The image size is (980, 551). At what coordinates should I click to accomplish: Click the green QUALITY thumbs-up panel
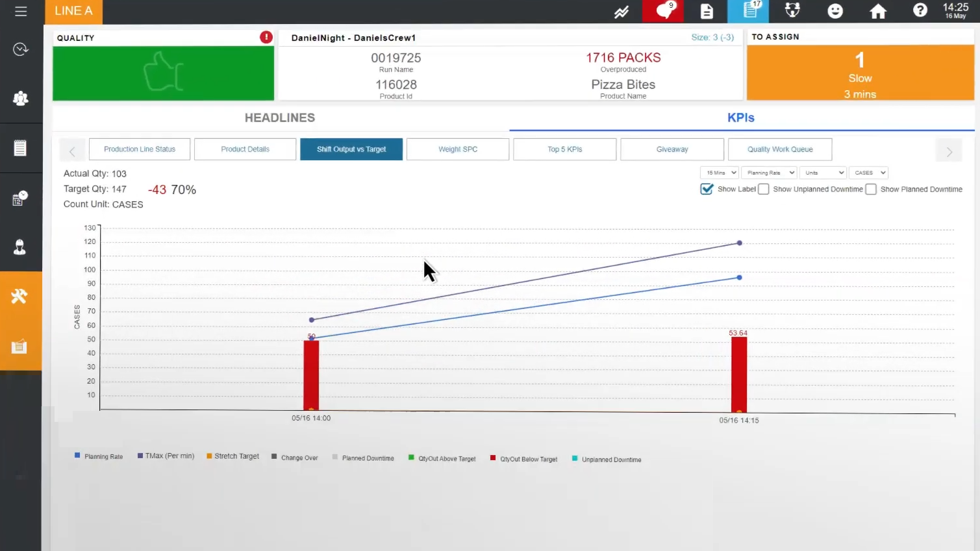click(163, 73)
